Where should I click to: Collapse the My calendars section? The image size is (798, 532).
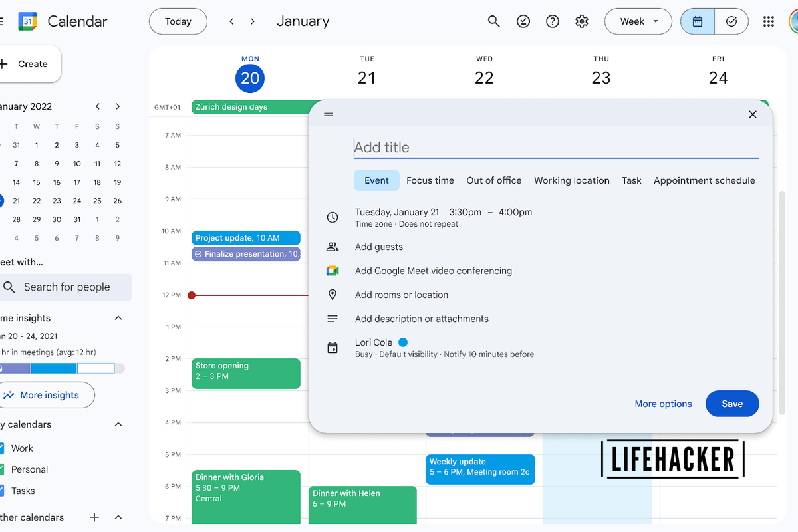pyautogui.click(x=118, y=424)
